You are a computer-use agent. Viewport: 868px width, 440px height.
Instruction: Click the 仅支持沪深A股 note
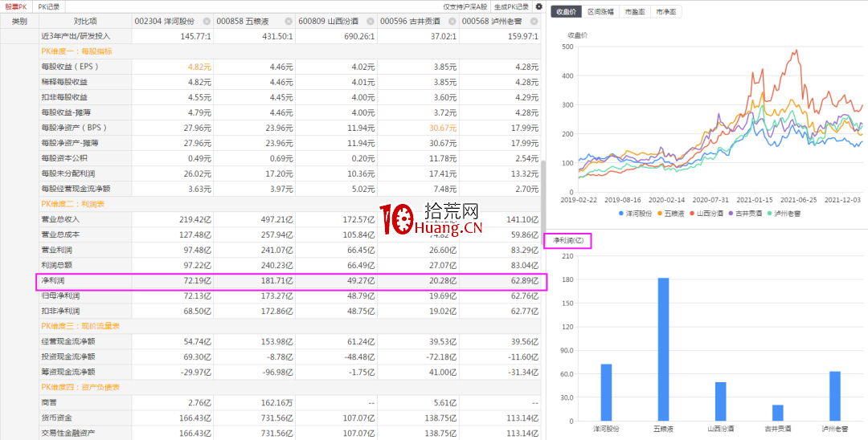point(465,7)
